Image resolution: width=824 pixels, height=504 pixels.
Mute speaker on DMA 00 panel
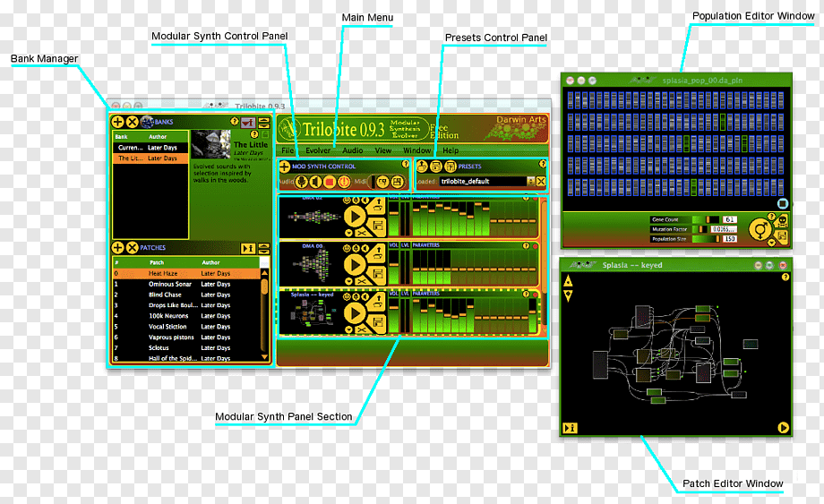click(x=365, y=248)
